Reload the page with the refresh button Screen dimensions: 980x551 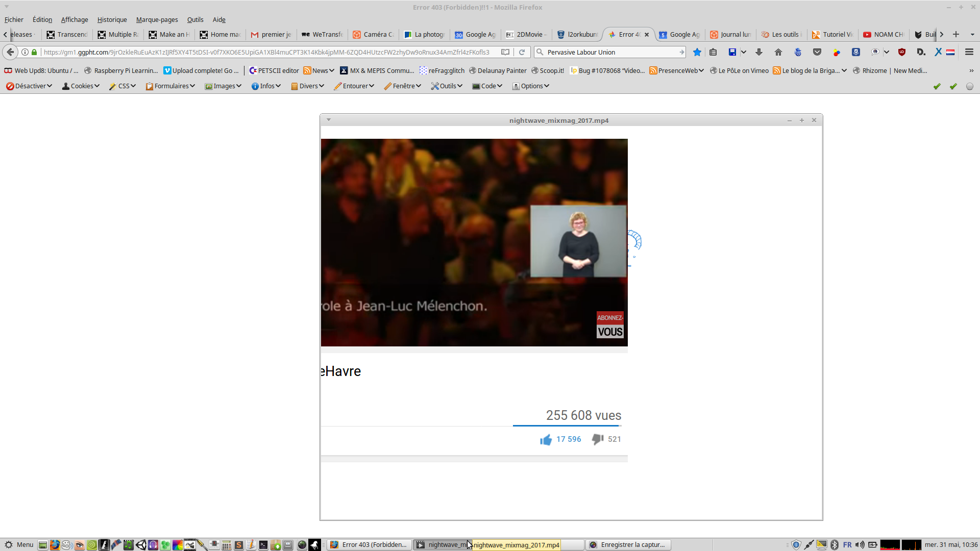point(522,52)
